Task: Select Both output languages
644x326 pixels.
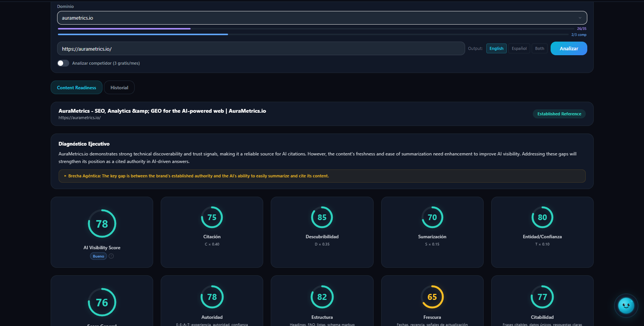Action: point(539,48)
